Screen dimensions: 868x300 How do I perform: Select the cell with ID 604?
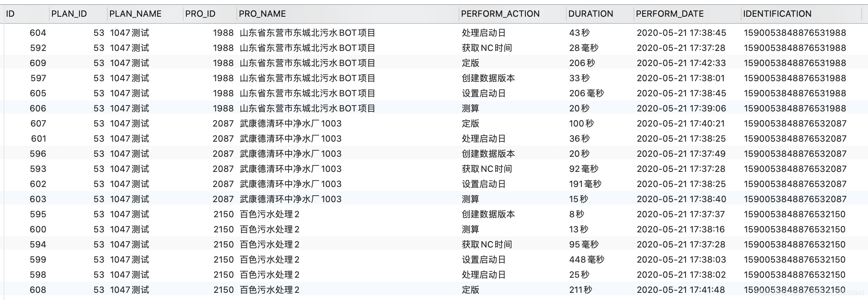pos(38,33)
